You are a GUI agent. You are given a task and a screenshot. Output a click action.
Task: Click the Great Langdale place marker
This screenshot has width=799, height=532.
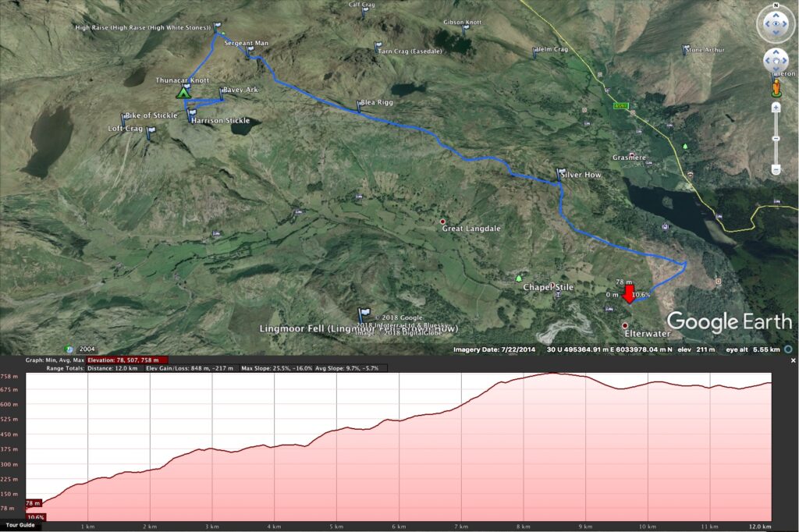coord(443,221)
